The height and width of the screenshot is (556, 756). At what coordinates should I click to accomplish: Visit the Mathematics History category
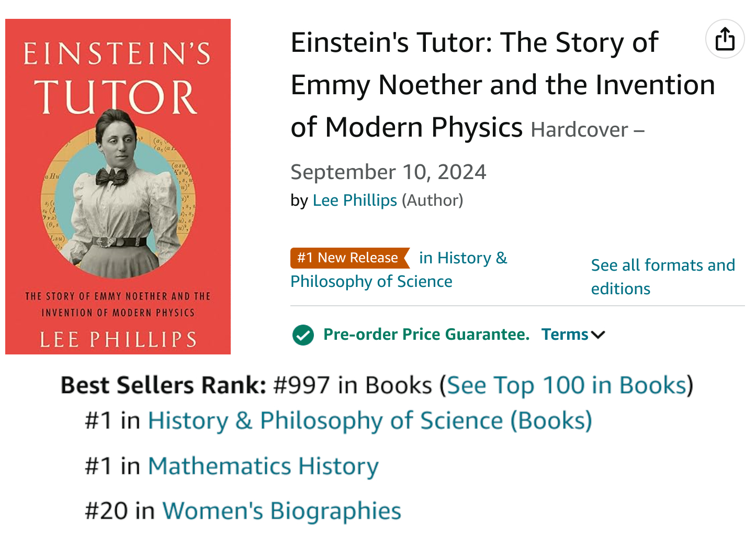coord(263,466)
